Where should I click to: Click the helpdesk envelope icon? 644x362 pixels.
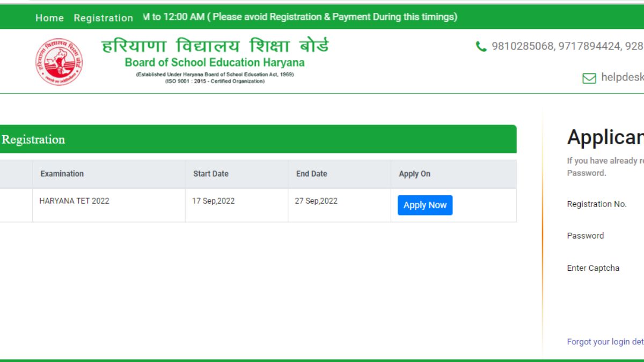[x=589, y=78]
